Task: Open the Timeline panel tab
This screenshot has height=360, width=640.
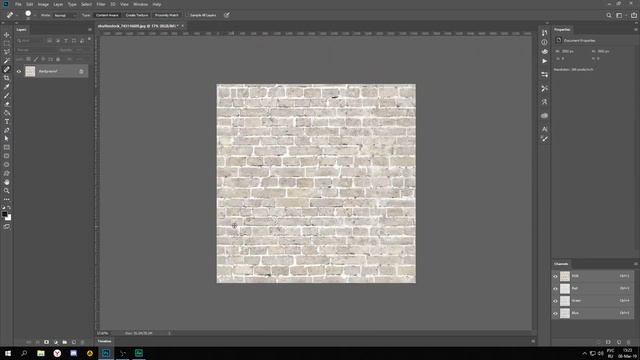Action: (x=104, y=341)
